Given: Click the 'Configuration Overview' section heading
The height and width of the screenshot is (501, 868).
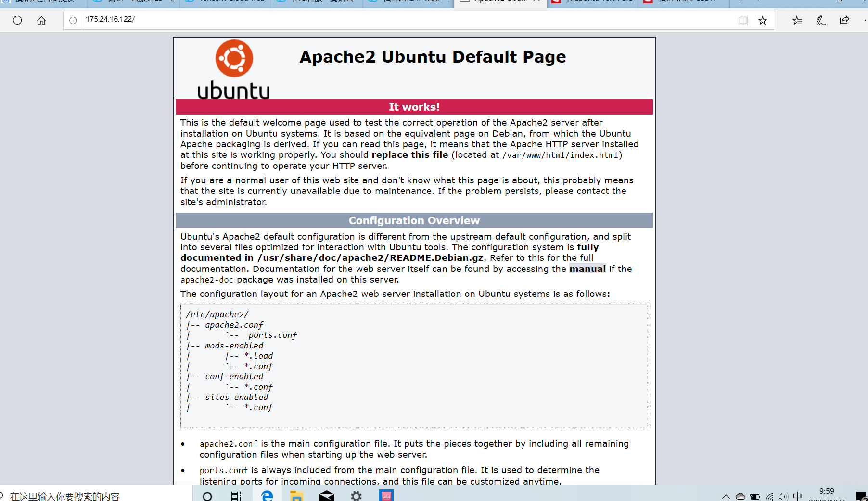Looking at the screenshot, I should (x=414, y=220).
